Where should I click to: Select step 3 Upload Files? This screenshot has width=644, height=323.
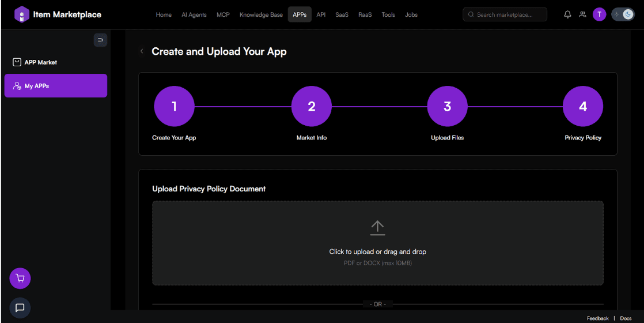coord(447,106)
